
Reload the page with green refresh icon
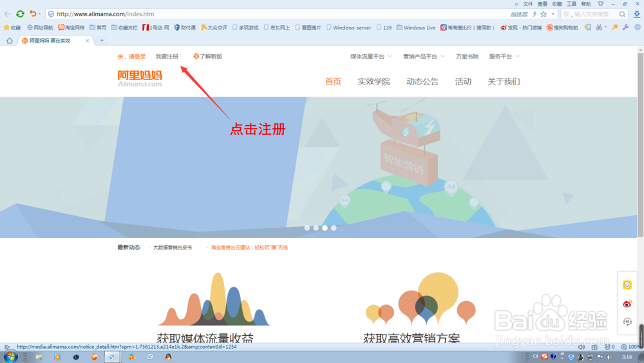click(20, 14)
